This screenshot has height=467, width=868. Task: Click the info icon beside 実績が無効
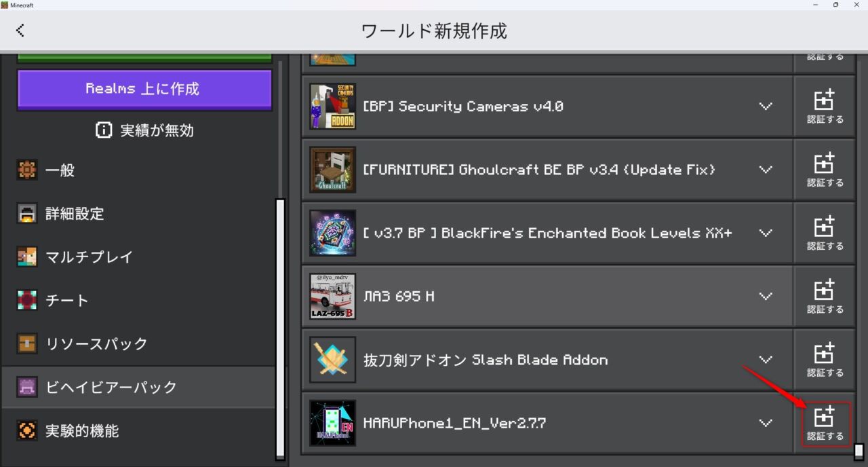(x=103, y=130)
